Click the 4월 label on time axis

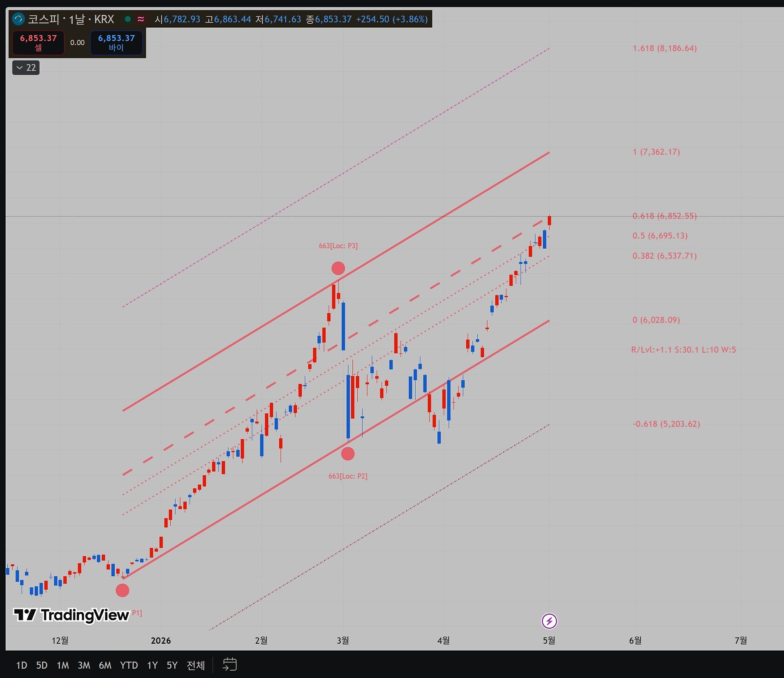443,640
